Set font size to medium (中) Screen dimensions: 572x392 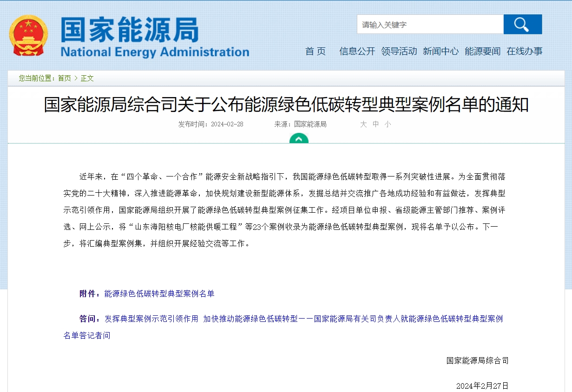pyautogui.click(x=375, y=124)
